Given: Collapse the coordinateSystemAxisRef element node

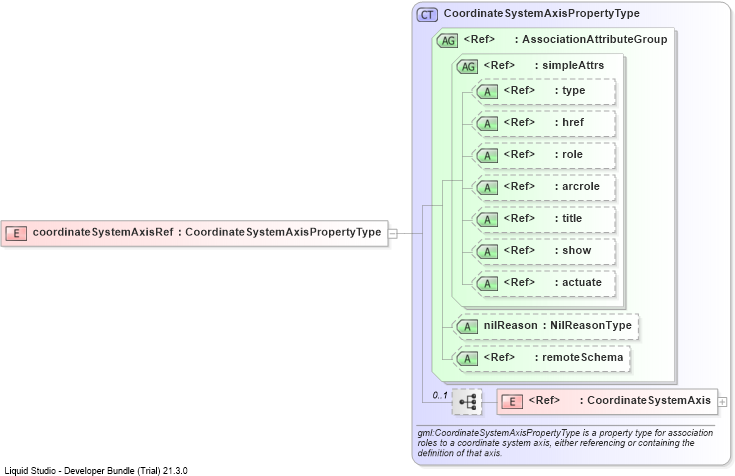Looking at the screenshot, I should tap(393, 233).
